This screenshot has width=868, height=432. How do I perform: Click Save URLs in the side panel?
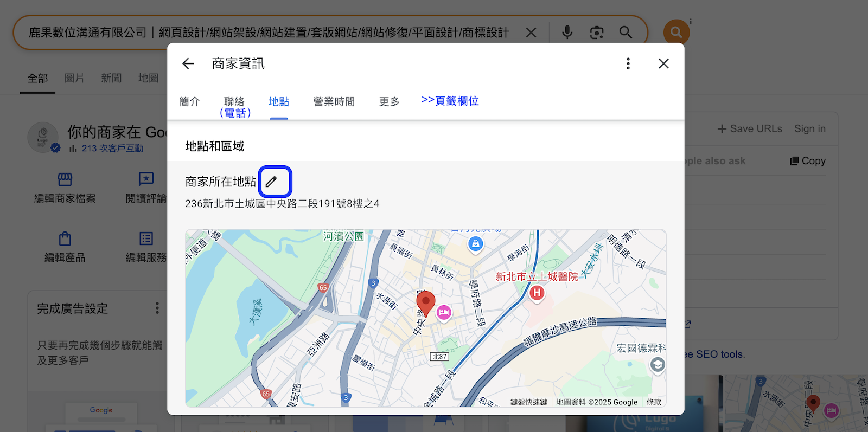tap(750, 129)
